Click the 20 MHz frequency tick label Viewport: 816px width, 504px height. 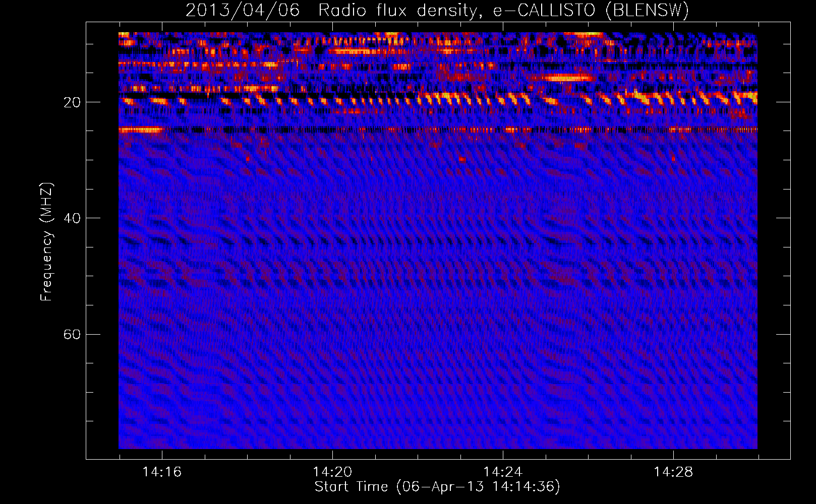point(72,103)
